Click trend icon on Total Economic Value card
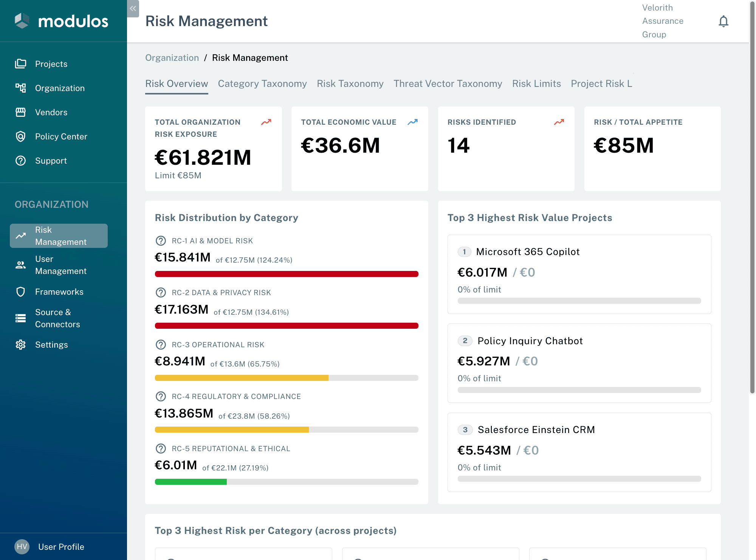 click(412, 122)
